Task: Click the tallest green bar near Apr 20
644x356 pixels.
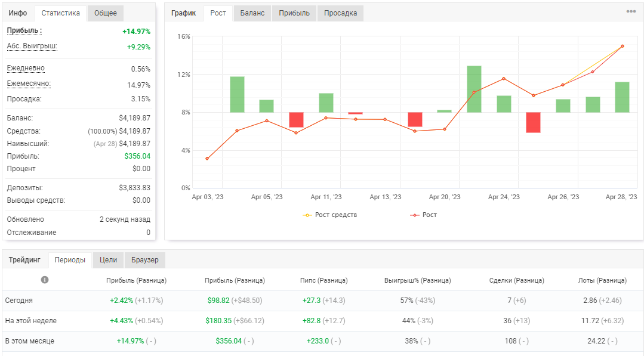Action: click(x=474, y=89)
